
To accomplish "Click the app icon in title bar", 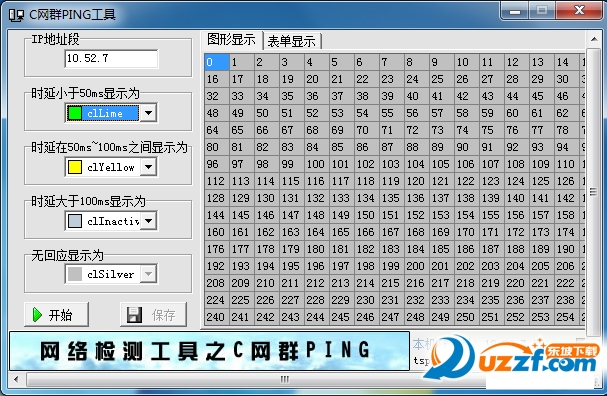I will 17,15.
